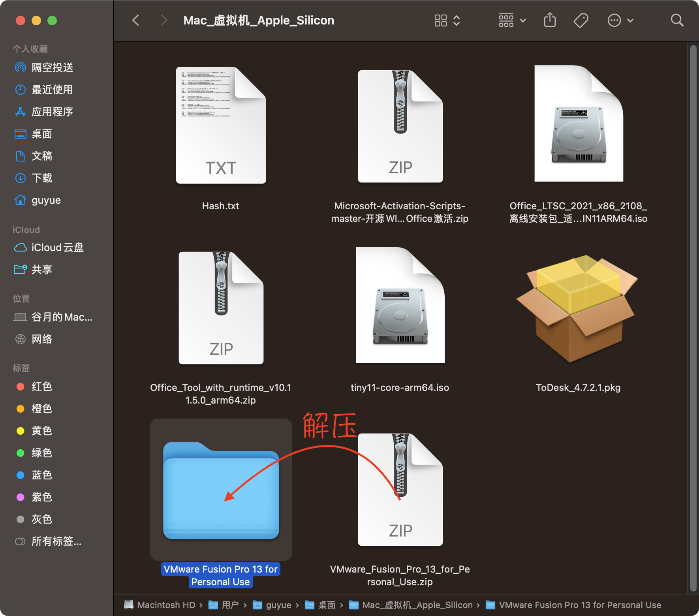Click VMware_Fusion_Pro_13_for_Personal_Use.zip filename label
Viewport: 699px width, 616px height.
400,575
